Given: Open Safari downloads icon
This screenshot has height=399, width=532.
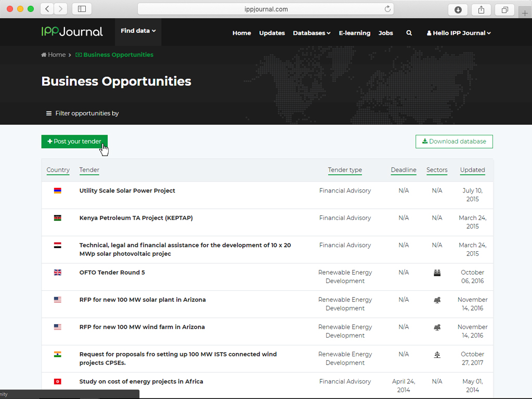Looking at the screenshot, I should (x=458, y=9).
